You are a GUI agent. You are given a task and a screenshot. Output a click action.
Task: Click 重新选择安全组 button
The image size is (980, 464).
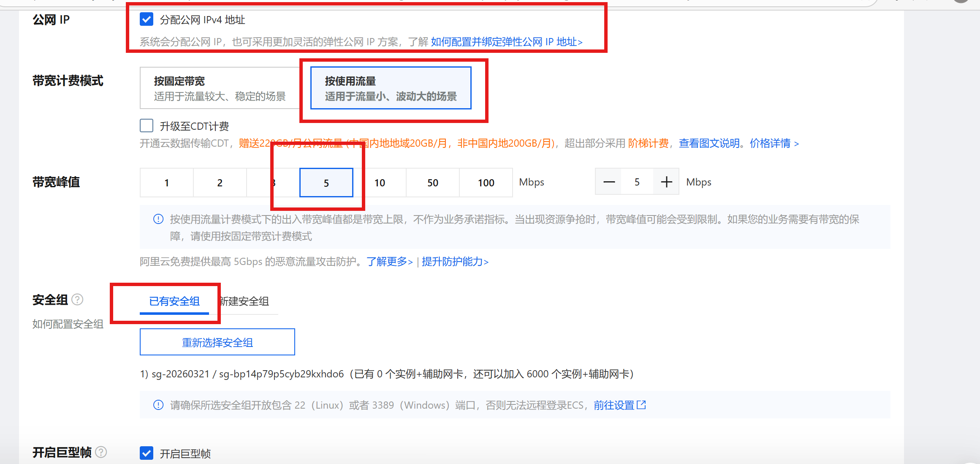pos(217,342)
